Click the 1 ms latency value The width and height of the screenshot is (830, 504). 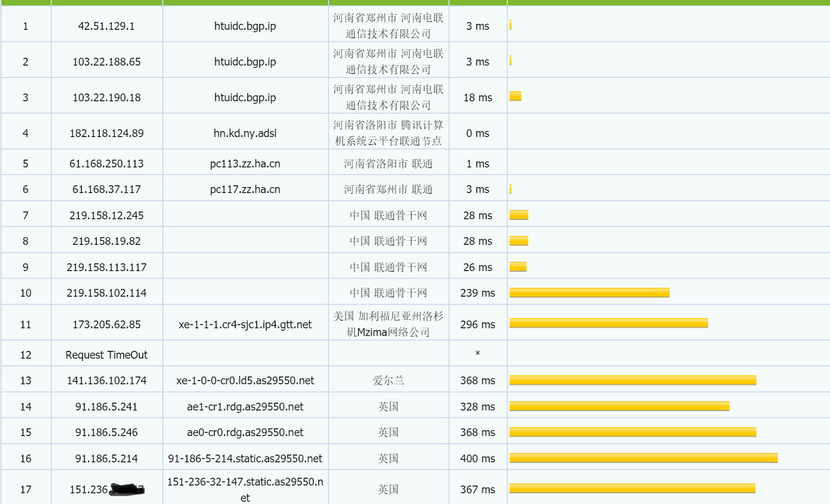478,164
